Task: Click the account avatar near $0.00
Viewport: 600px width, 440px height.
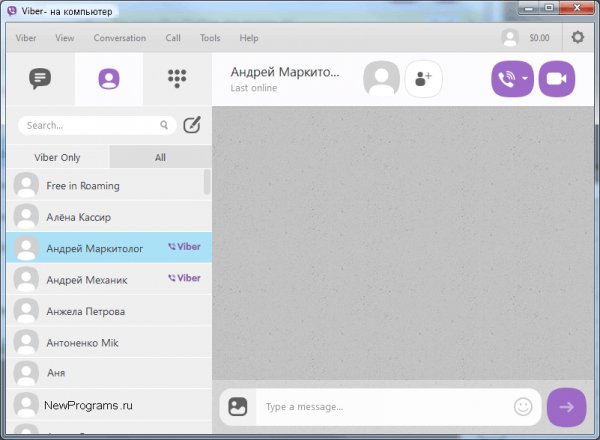Action: (510, 38)
